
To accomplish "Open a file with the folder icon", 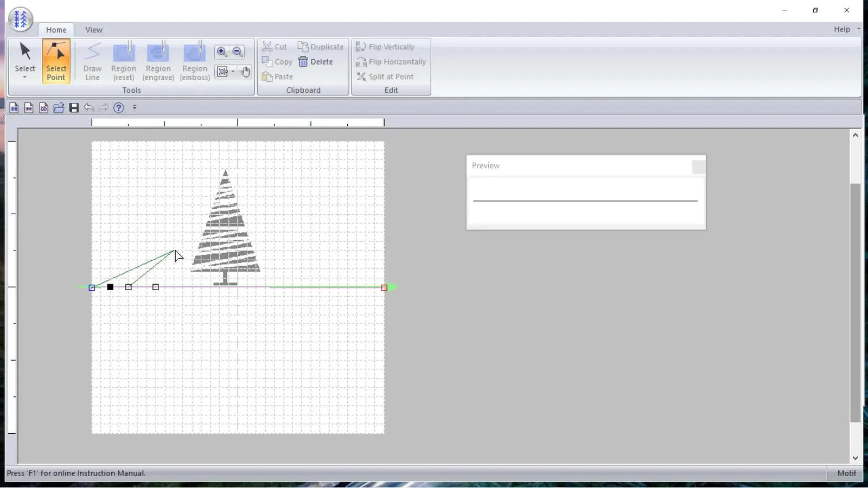I will point(59,107).
